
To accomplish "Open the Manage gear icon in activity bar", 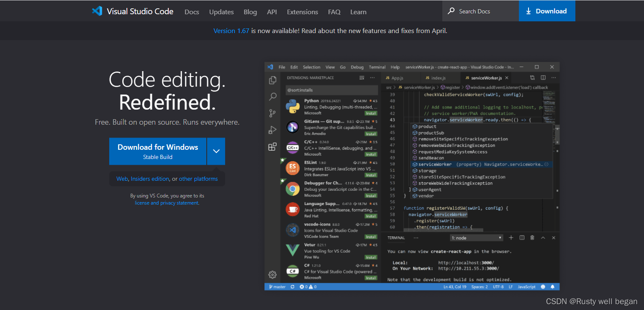I will [x=272, y=274].
